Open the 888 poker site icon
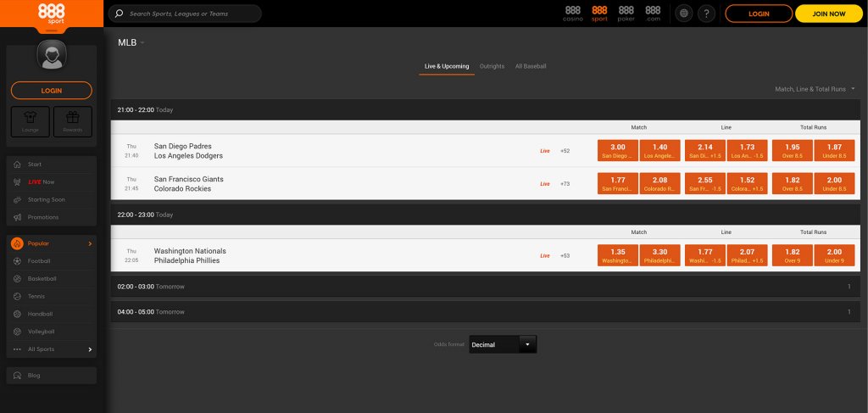 point(626,14)
